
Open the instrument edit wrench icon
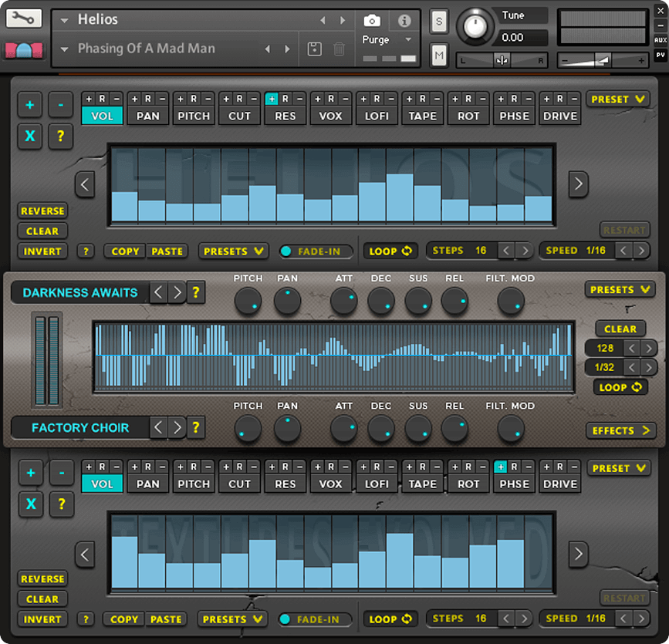23,17
